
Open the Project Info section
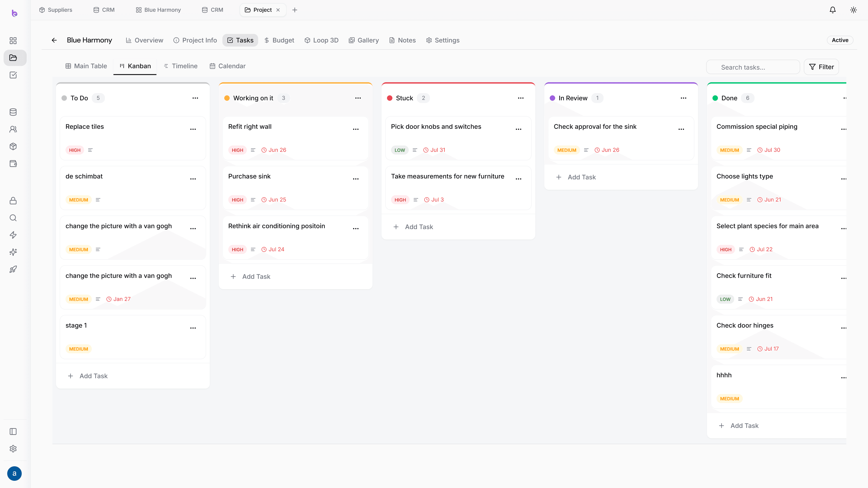click(195, 40)
